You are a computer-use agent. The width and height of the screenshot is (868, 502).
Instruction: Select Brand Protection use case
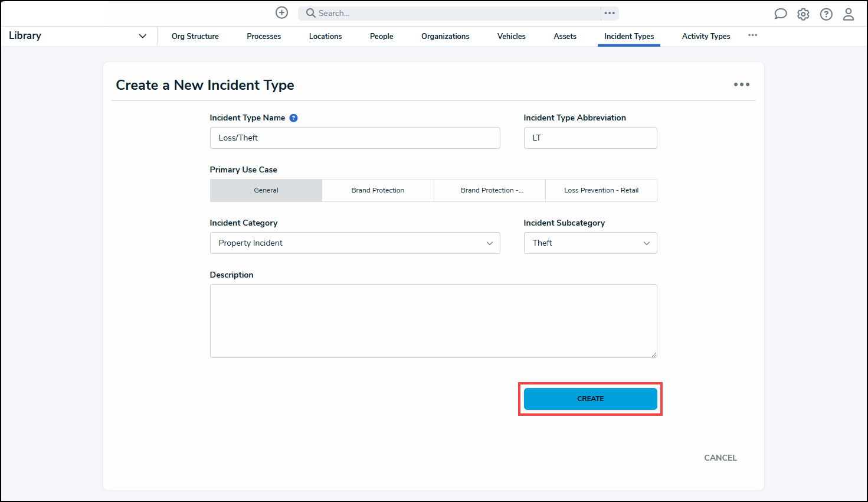[x=378, y=190]
